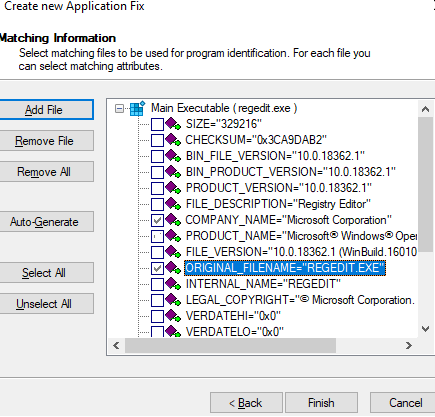Uncheck the COMPANY_NAME checkbox
The height and width of the screenshot is (417, 435).
(157, 220)
